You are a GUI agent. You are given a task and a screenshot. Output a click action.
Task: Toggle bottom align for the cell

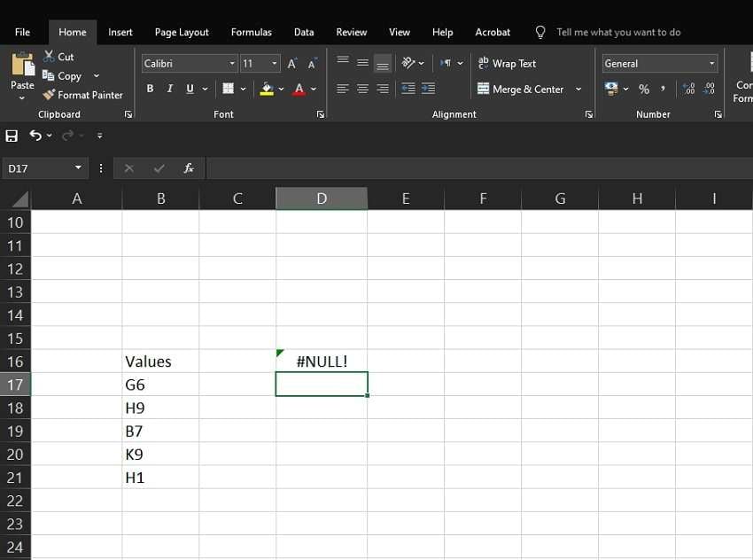pos(383,64)
